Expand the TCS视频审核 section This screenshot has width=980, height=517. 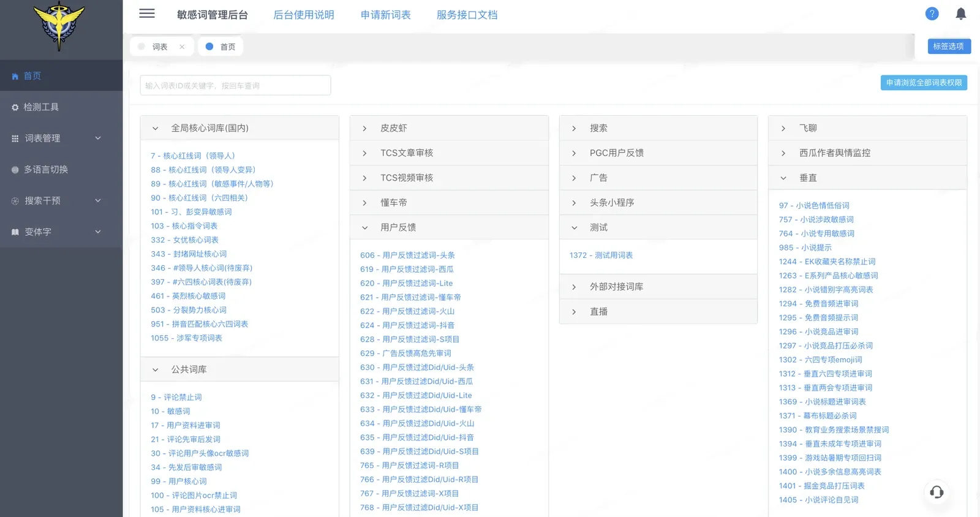click(x=449, y=178)
